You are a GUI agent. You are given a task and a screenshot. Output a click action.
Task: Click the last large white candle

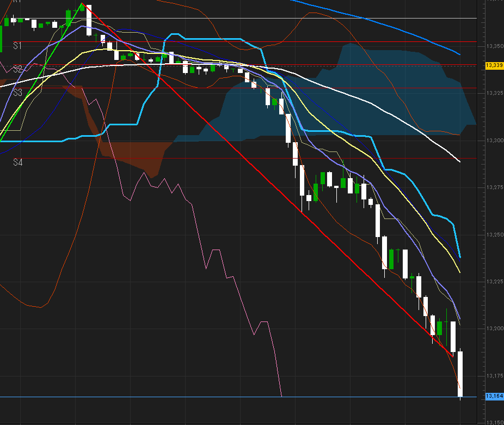pos(460,374)
